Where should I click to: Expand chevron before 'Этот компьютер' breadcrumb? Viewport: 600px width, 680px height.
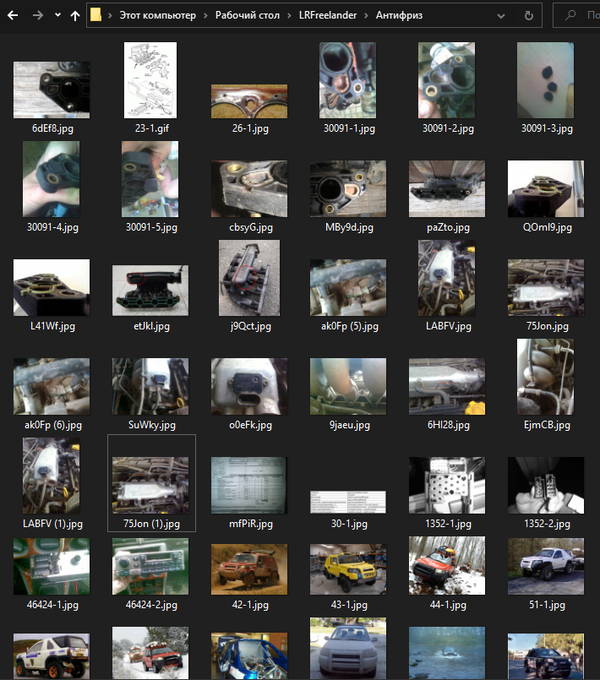click(x=110, y=16)
